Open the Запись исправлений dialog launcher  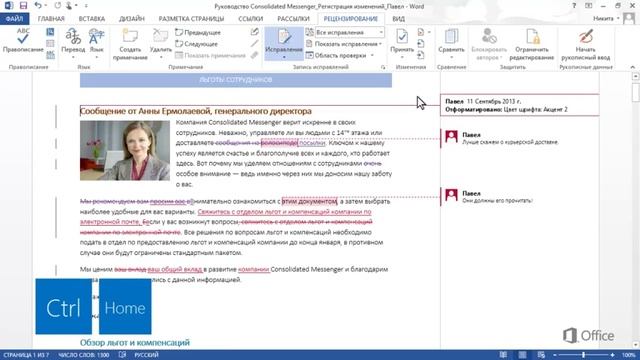coord(383,67)
